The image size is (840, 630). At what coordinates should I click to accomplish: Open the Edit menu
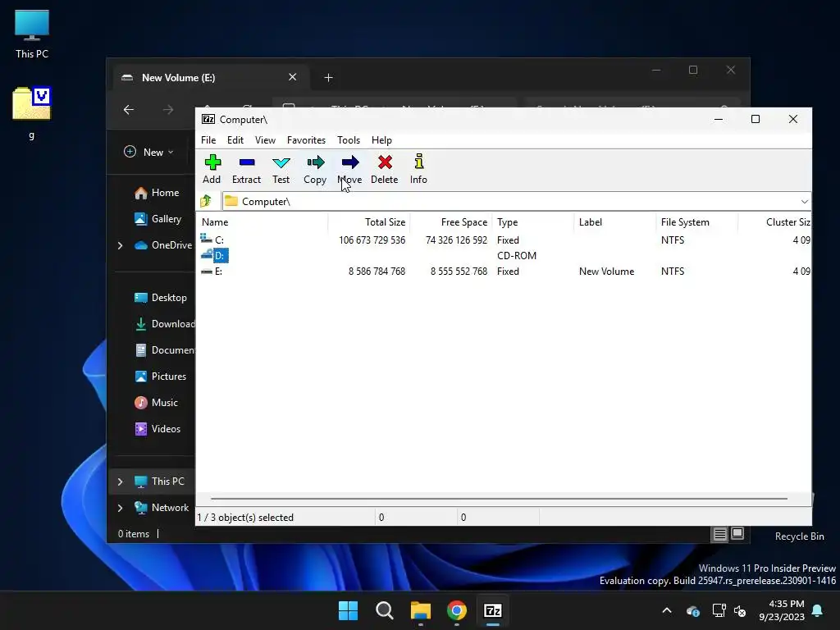[x=235, y=139]
